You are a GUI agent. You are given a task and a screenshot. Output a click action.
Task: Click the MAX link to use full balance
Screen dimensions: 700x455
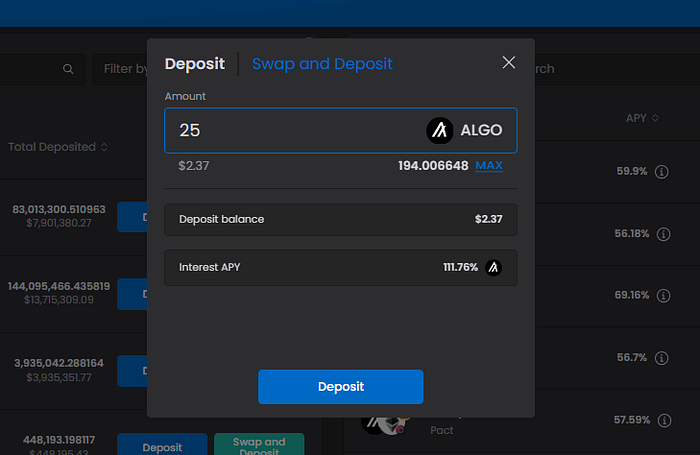point(489,166)
